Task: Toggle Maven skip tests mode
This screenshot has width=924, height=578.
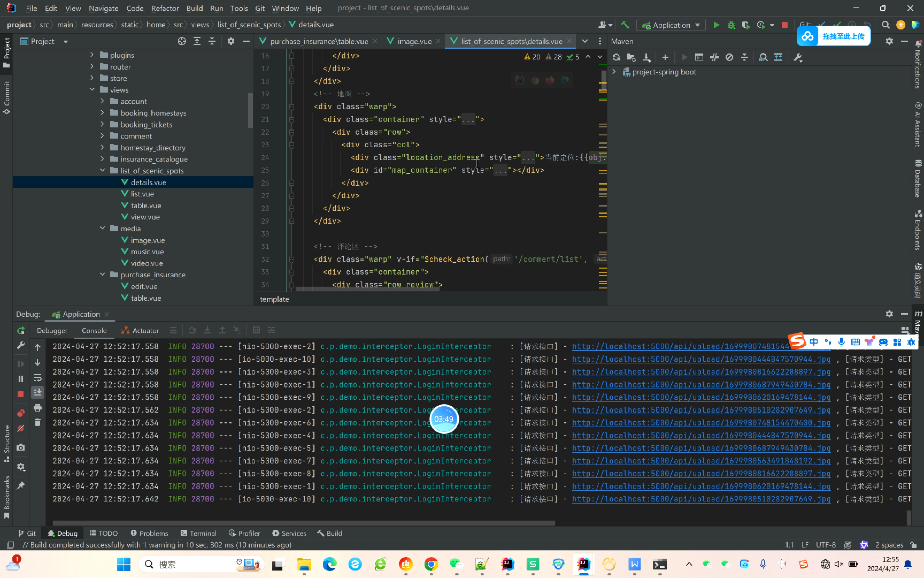Action: click(x=729, y=57)
